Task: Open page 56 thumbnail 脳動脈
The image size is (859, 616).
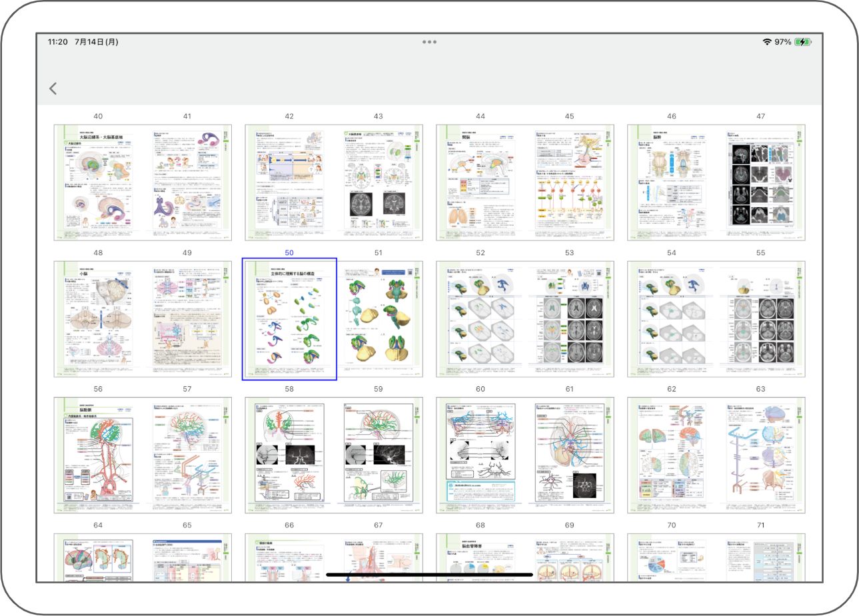Action: point(98,456)
